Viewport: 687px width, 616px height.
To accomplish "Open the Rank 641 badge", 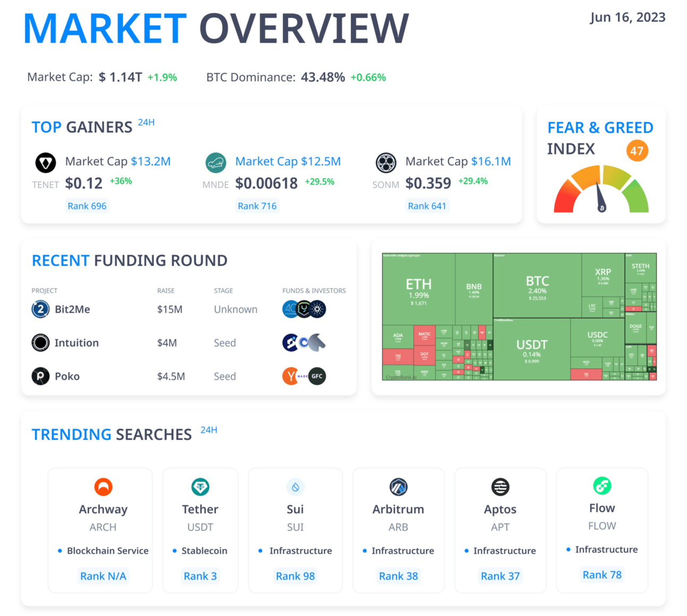I will (x=427, y=206).
